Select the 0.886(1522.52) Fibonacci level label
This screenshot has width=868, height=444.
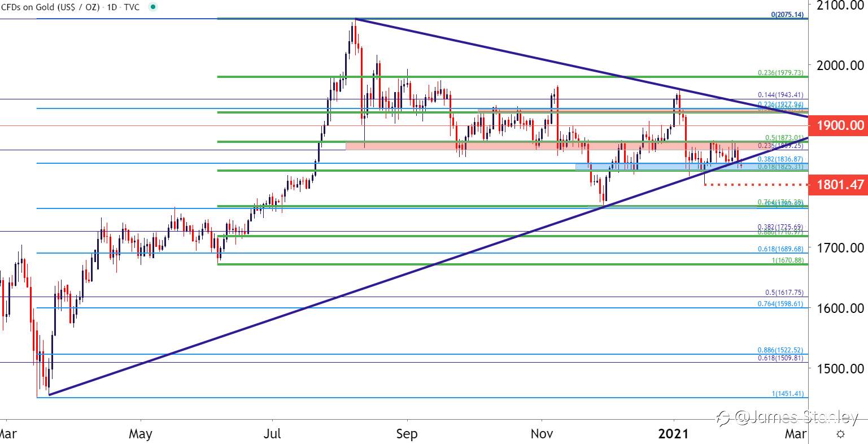point(780,350)
